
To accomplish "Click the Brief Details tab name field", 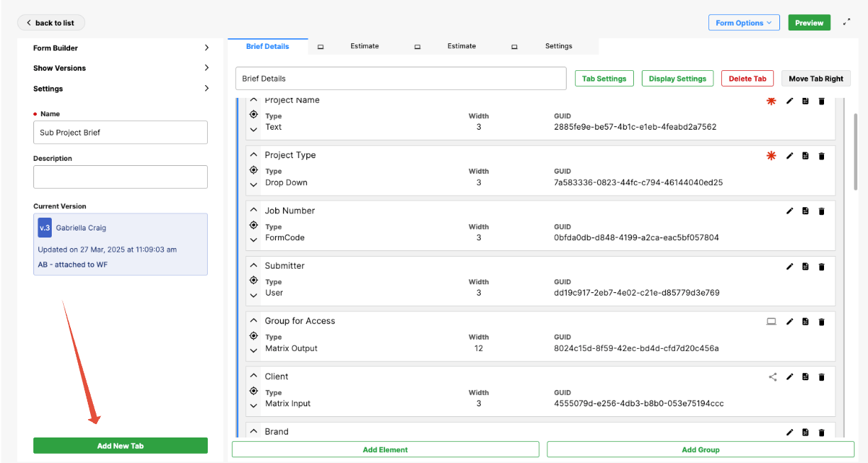I will [x=401, y=78].
